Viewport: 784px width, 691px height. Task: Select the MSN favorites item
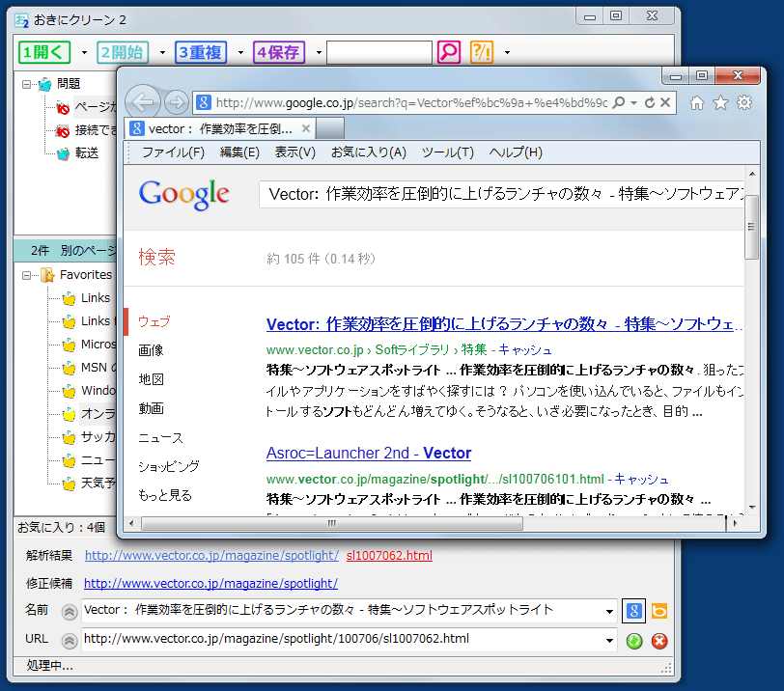point(98,368)
